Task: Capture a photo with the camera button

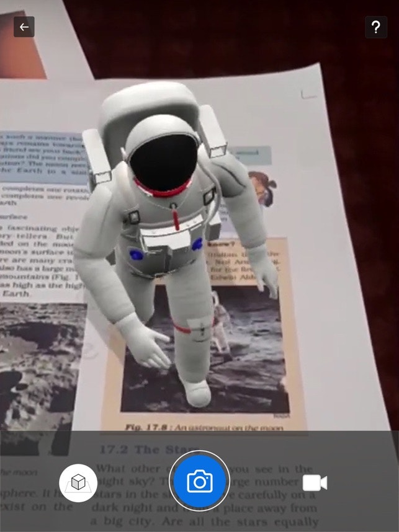Action: coord(200,482)
